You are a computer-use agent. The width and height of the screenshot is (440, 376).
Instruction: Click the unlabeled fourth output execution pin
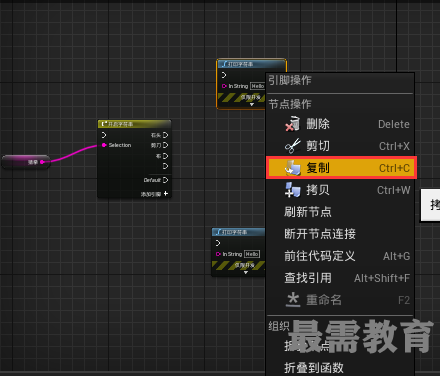point(166,166)
